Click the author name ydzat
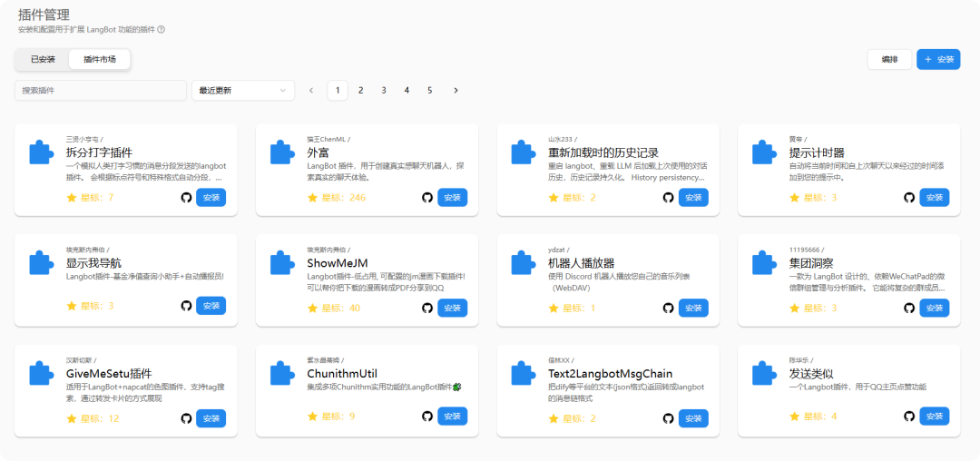Screen dimensions: 980x461 pyautogui.click(x=556, y=250)
